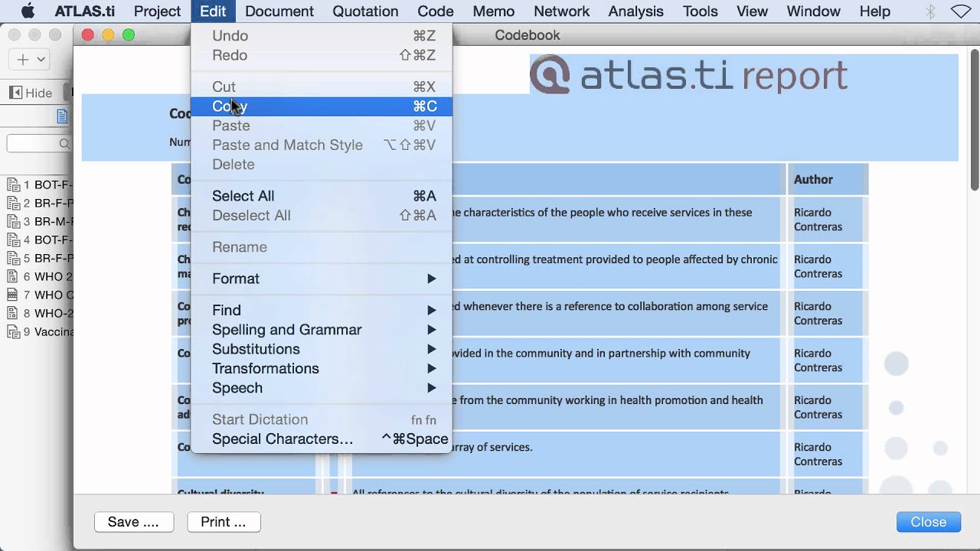Click the Wi-Fi status icon

pos(961,11)
